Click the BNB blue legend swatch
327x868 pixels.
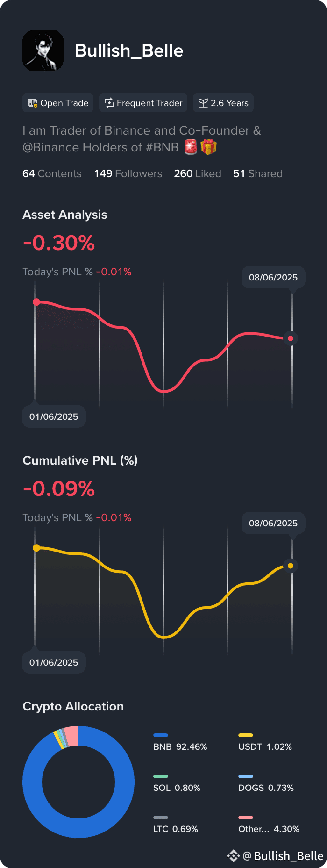coord(161,735)
